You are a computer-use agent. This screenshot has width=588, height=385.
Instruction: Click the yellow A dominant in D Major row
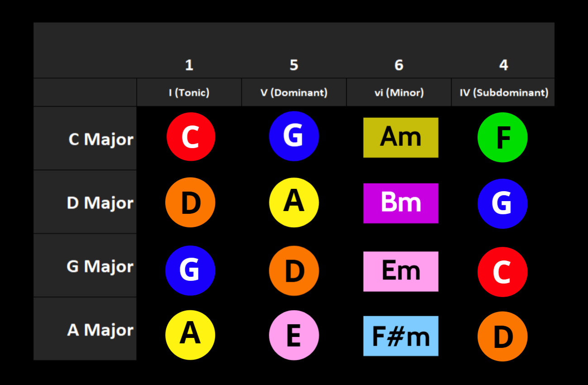pyautogui.click(x=294, y=202)
